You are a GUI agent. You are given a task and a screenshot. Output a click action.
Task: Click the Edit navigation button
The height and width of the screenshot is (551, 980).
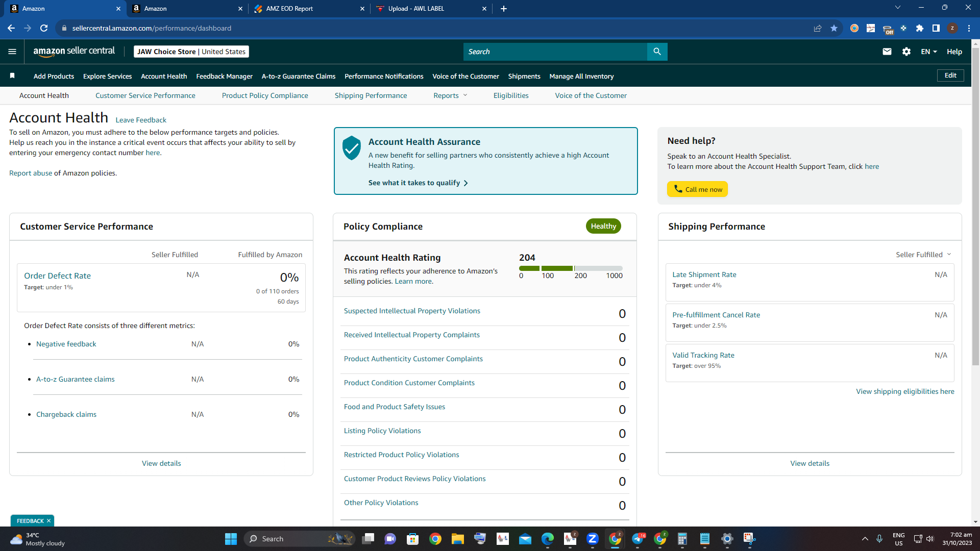tap(950, 76)
